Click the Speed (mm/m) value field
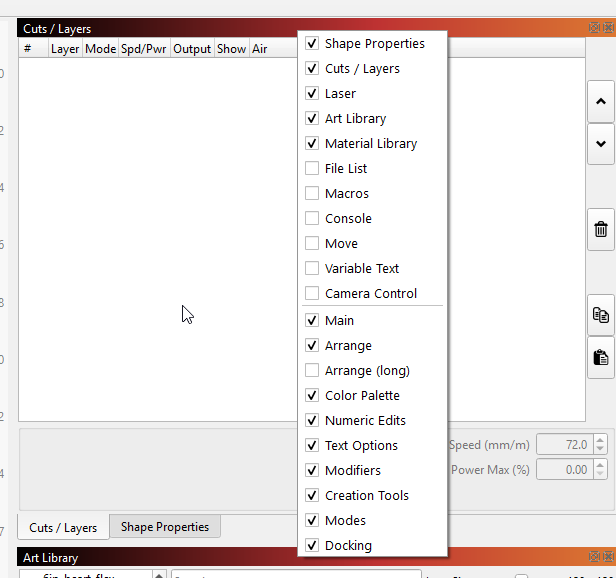 click(x=565, y=444)
